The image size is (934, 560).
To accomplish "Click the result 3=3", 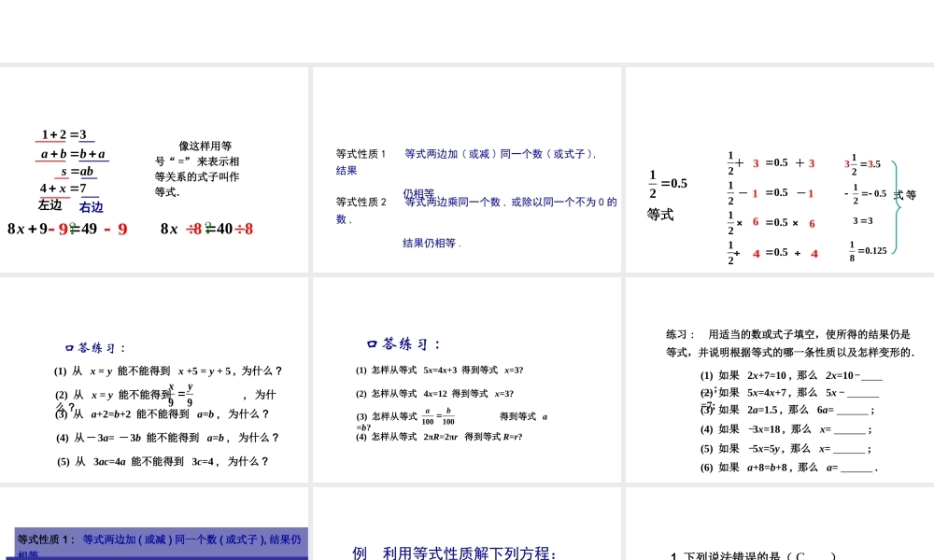I will coord(862,221).
